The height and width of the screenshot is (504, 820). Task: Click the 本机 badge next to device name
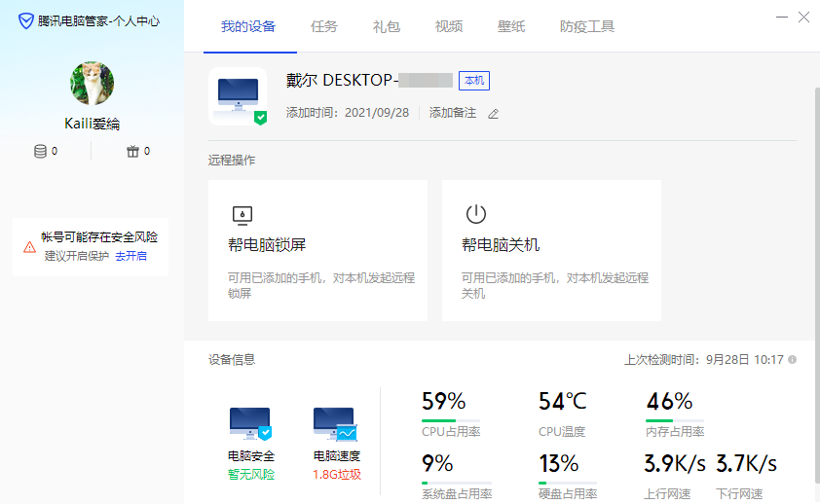point(474,81)
